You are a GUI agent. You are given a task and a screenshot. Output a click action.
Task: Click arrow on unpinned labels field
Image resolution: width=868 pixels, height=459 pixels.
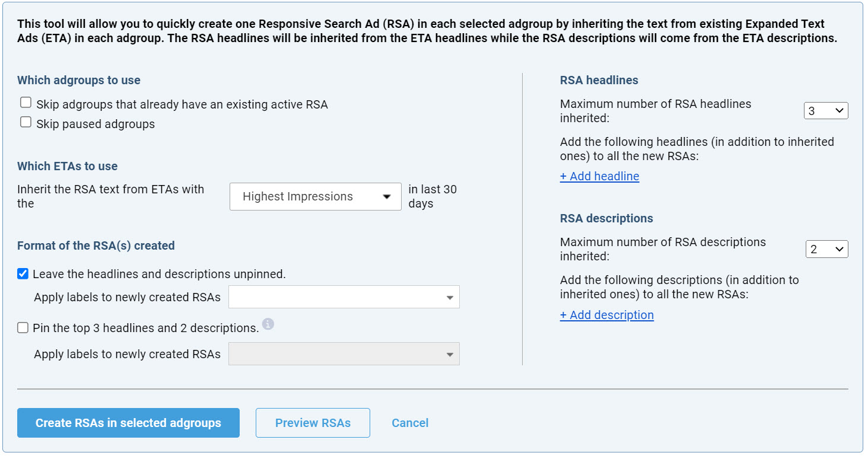point(450,298)
